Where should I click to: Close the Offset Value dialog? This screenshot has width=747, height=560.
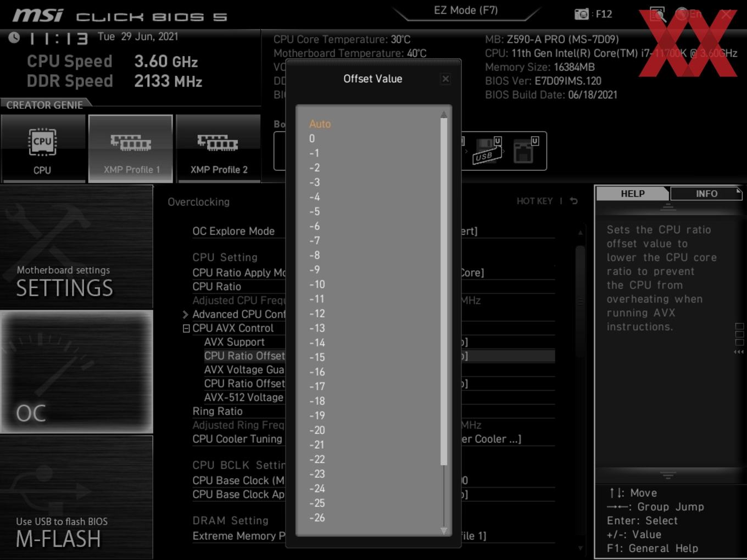445,79
